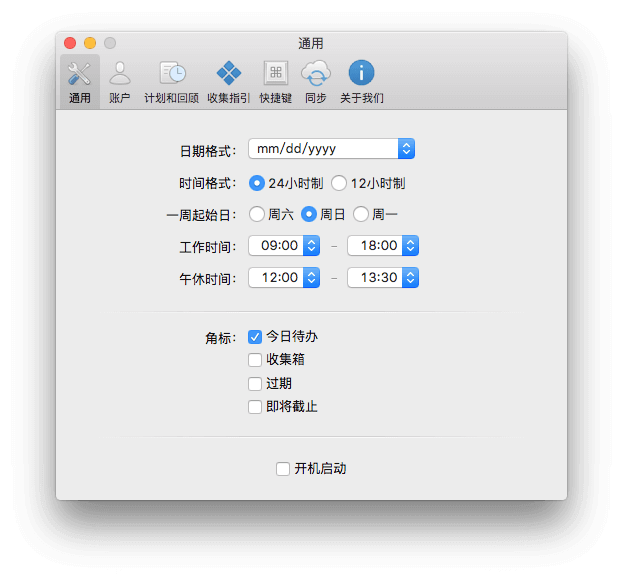This screenshot has height=580, width=623.
Task: Enable the 收集箱 badge checkbox
Action: 255,360
